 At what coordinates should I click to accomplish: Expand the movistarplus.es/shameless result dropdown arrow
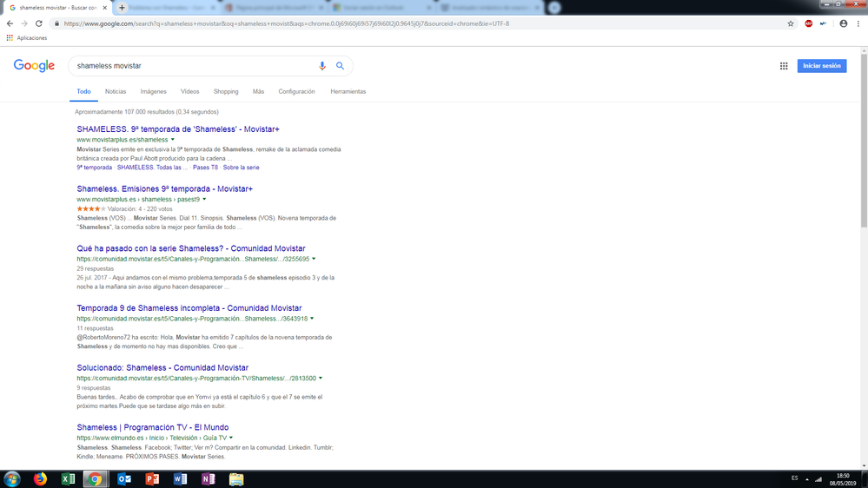click(x=173, y=140)
